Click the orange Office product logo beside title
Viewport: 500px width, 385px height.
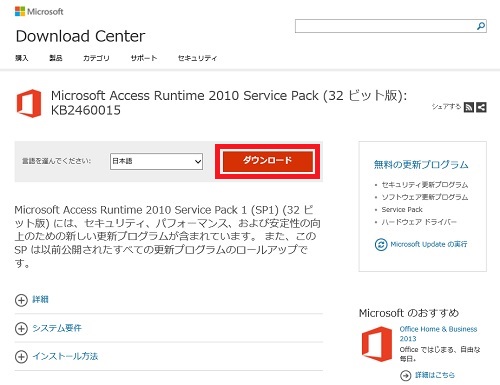tap(29, 103)
